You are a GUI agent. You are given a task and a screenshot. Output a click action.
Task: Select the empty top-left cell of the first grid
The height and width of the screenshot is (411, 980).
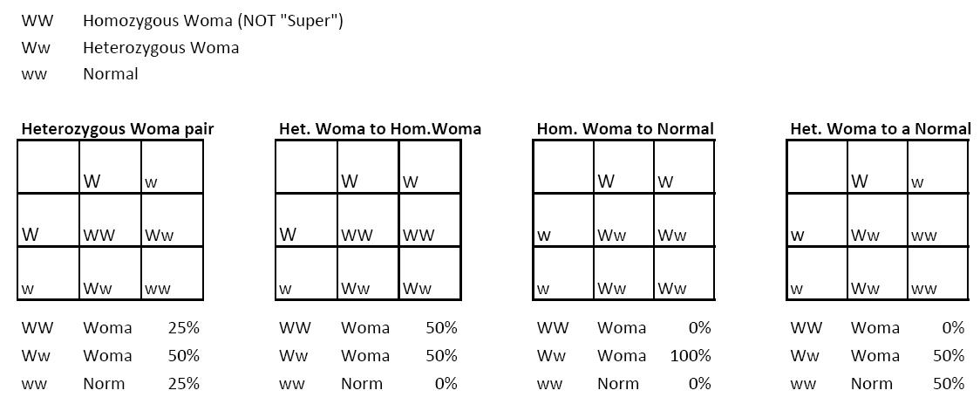48,167
